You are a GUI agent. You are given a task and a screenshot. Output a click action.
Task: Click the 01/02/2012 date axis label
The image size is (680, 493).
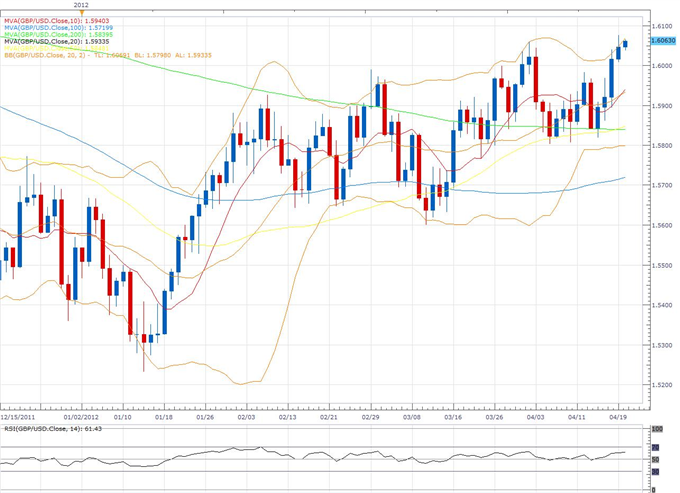coord(81,417)
